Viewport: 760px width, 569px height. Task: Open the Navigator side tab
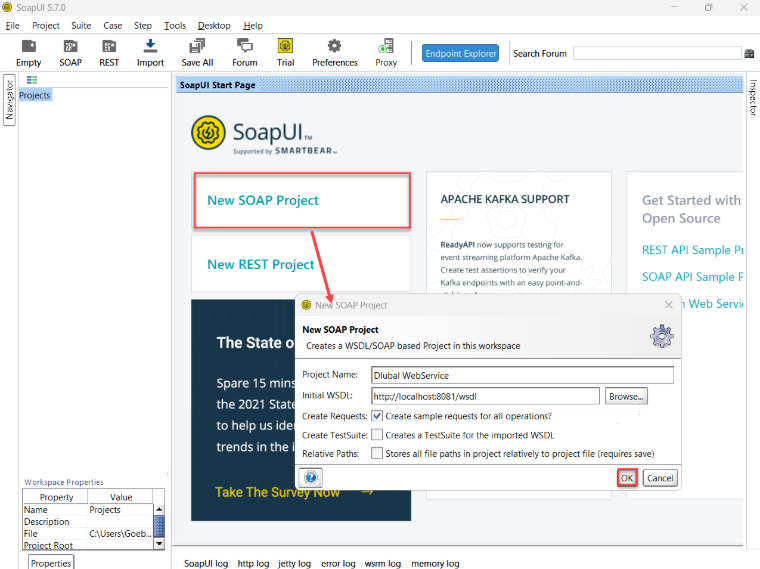9,100
